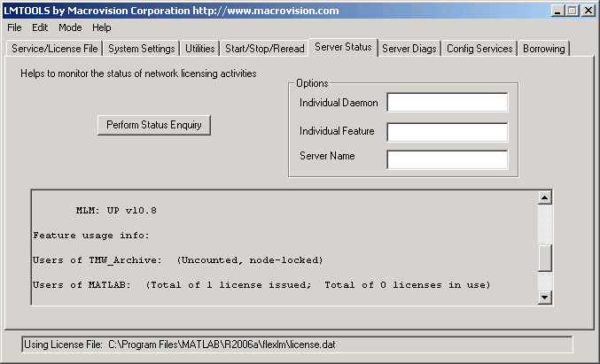Click the 'Feature usage info:' line

click(x=91, y=236)
